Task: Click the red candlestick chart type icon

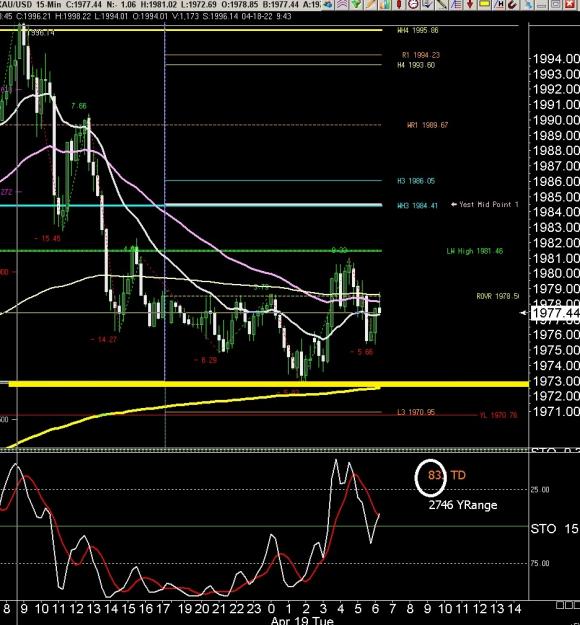Action: [399, 4]
